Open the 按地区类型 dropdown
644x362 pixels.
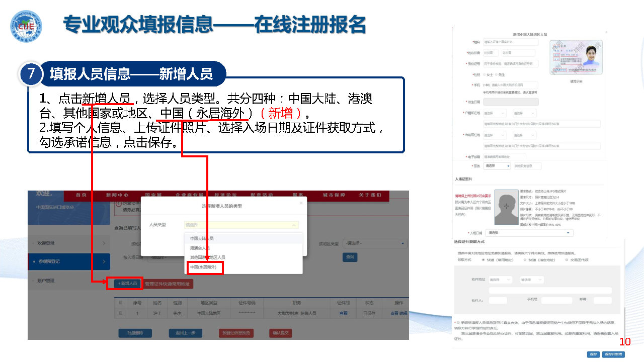pyautogui.click(x=375, y=244)
